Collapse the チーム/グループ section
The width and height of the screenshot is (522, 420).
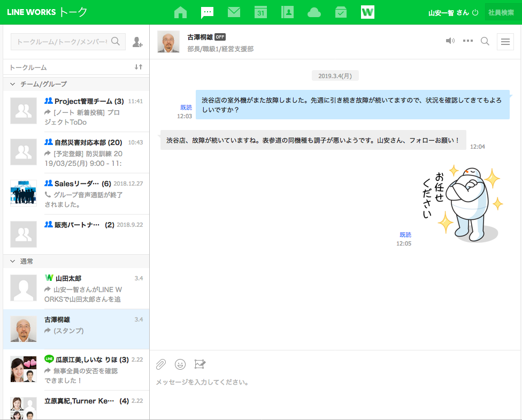click(x=13, y=84)
